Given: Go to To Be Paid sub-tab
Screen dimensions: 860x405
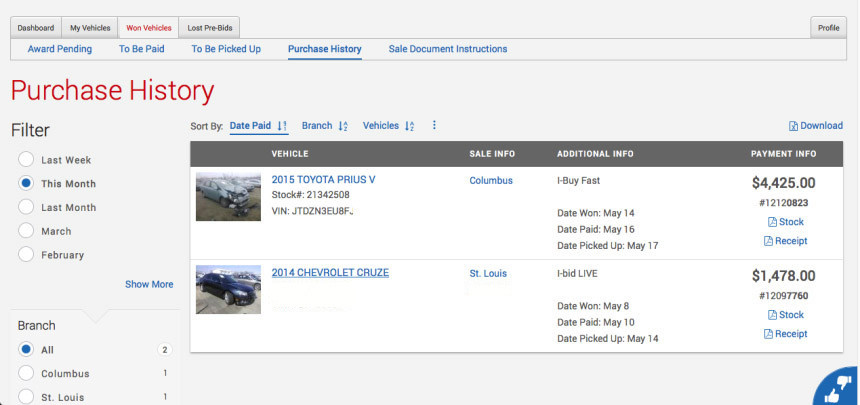Looking at the screenshot, I should point(142,49).
